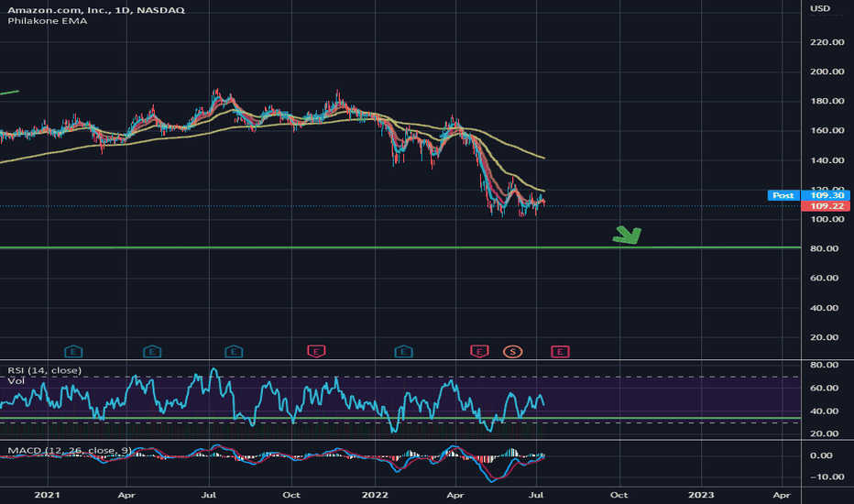854x504 pixels.
Task: Click the Apr label following 2021
Action: click(x=126, y=495)
